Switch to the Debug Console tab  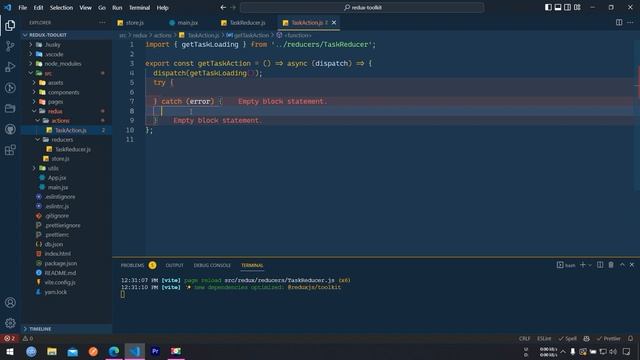pos(212,265)
